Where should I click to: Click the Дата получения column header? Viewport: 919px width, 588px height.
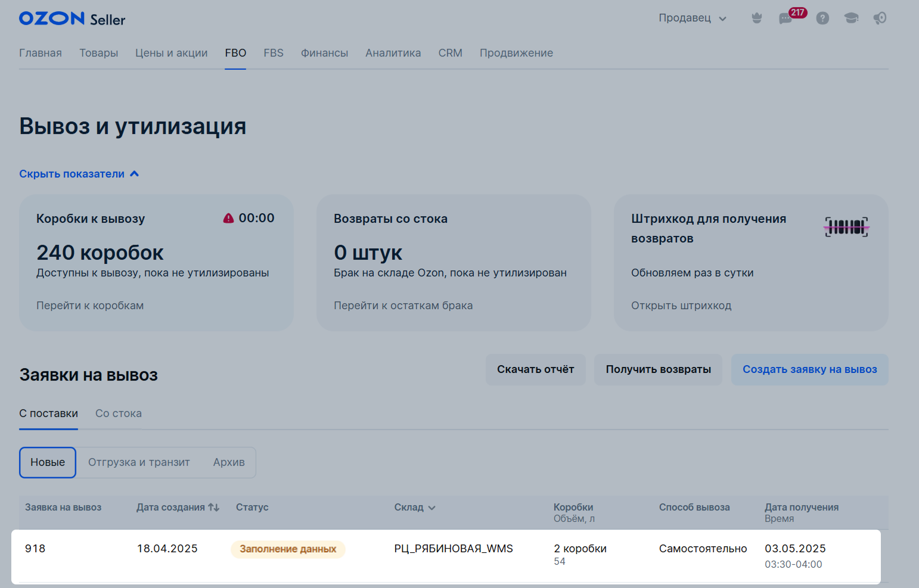click(x=802, y=508)
